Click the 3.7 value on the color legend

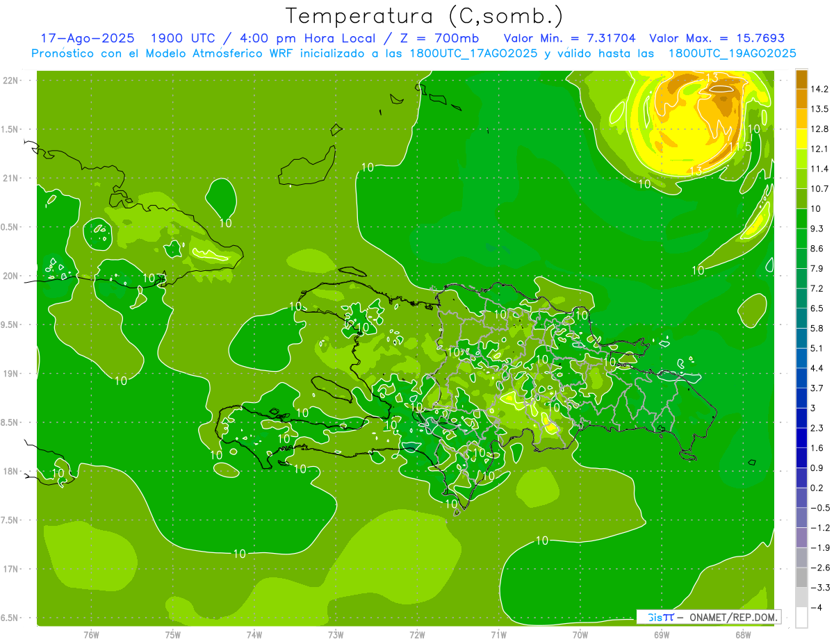click(817, 388)
